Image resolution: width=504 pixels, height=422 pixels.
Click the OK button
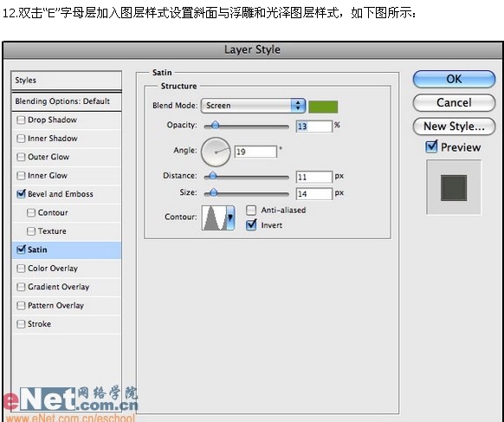coord(454,79)
